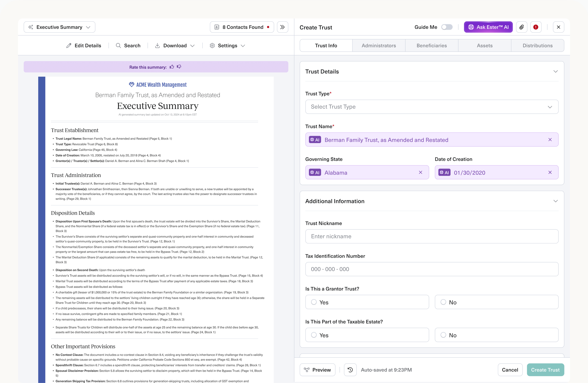588x383 pixels.
Task: Clear the Trust Name AI value
Action: (x=550, y=140)
